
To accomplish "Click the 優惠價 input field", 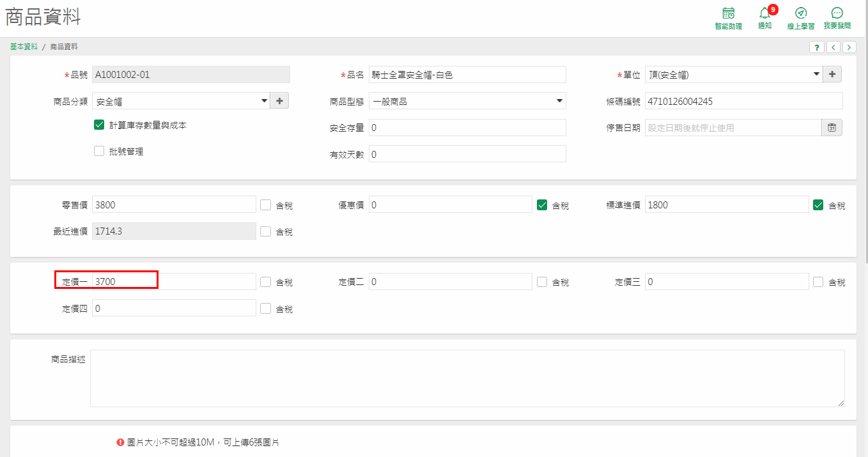I will click(451, 205).
